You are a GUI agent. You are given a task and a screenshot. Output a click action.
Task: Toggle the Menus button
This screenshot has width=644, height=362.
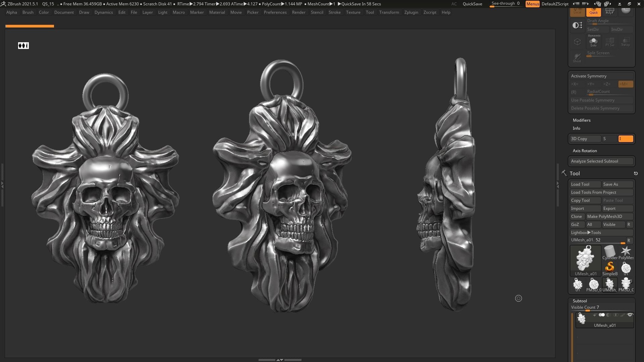pos(533,4)
